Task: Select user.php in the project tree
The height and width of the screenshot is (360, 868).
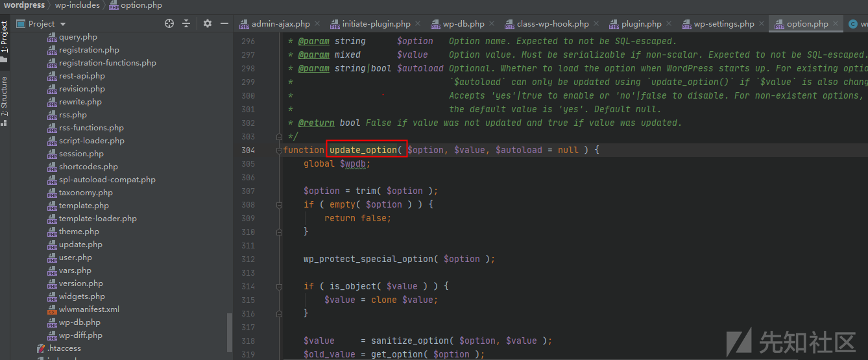Action: click(75, 258)
